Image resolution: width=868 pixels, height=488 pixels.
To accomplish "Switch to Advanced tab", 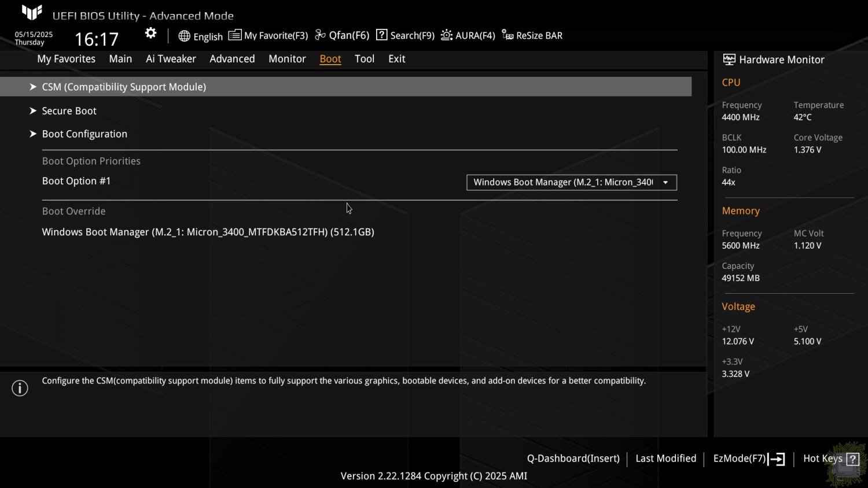I will [x=232, y=59].
